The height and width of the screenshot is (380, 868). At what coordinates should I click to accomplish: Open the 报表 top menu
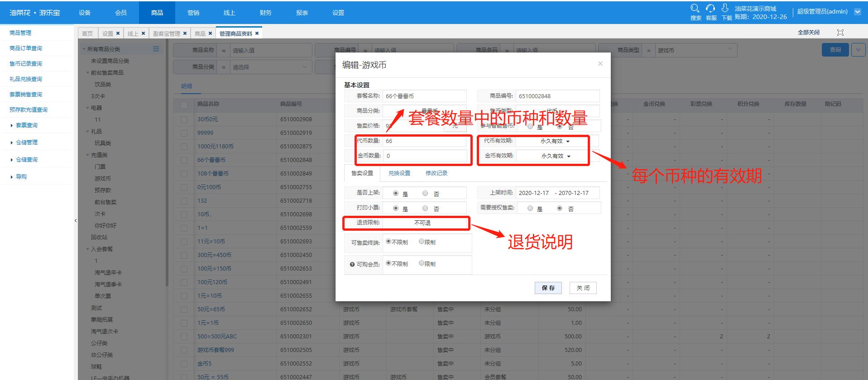[302, 13]
